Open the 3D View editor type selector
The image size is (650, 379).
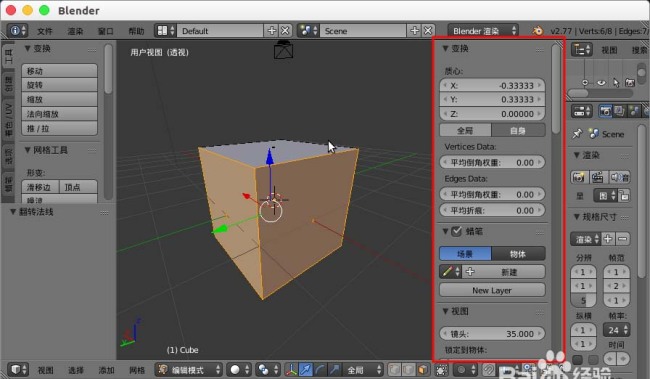point(18,369)
